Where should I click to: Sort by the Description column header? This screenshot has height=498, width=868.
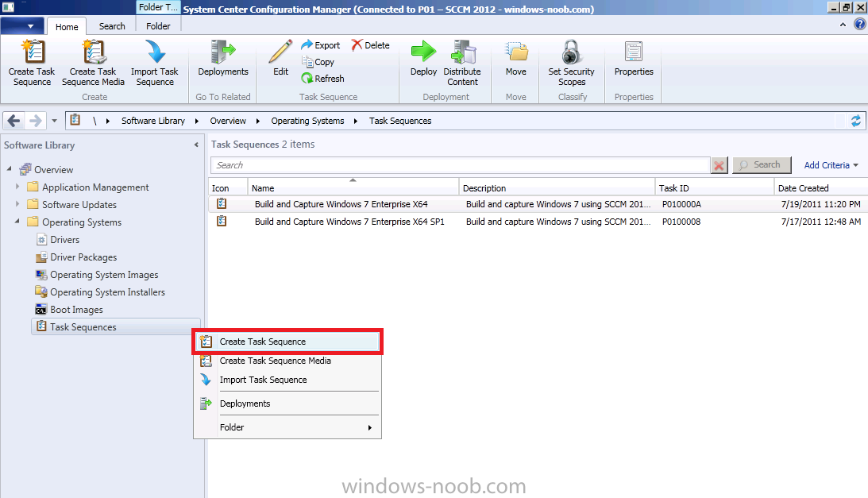(557, 187)
